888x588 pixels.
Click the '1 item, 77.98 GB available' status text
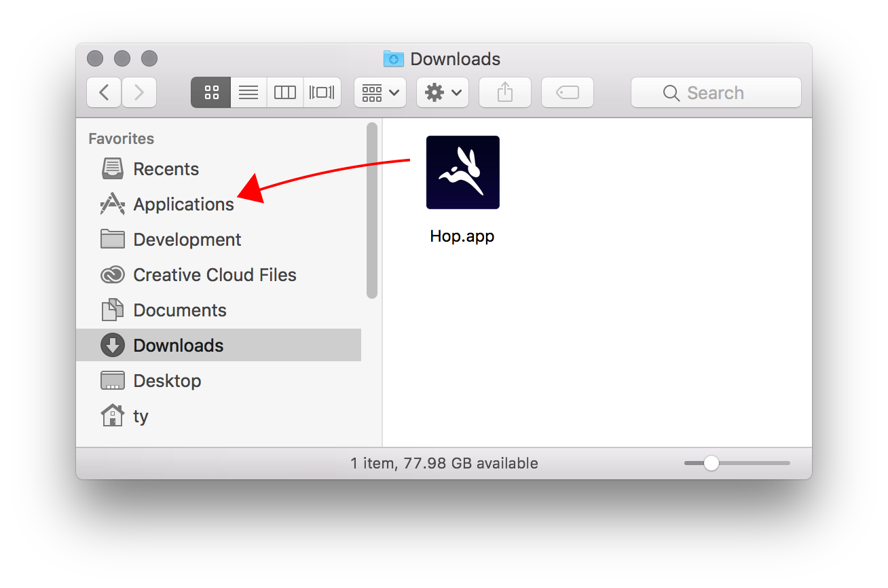(x=444, y=463)
